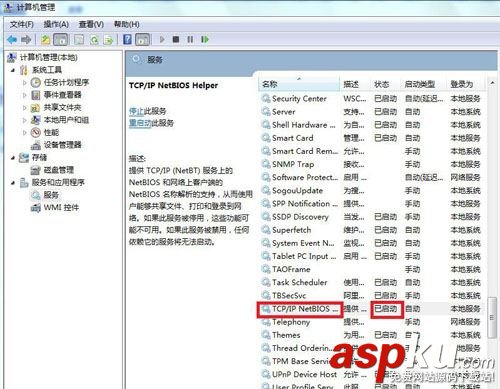Click the Properties toolbar icon

(79, 40)
